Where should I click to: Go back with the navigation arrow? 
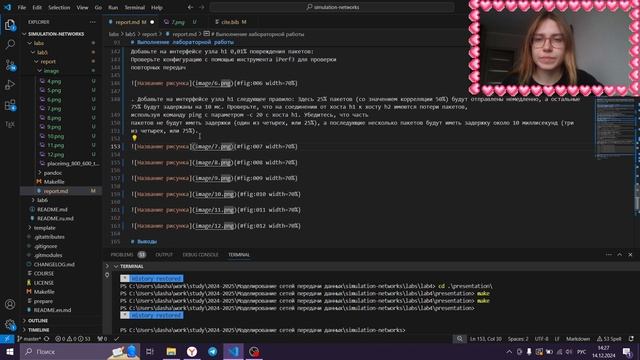[191, 7]
